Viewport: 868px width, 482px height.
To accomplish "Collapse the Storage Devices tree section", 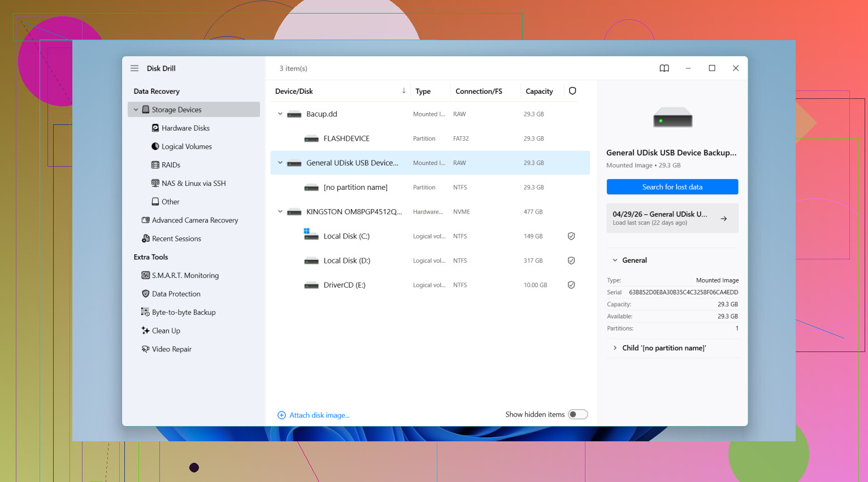I will (x=136, y=110).
